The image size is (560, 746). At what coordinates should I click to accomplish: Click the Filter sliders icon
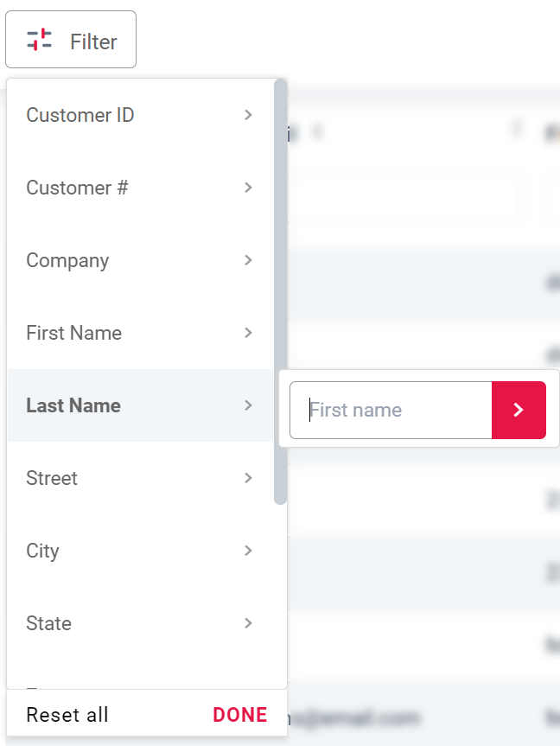click(39, 40)
